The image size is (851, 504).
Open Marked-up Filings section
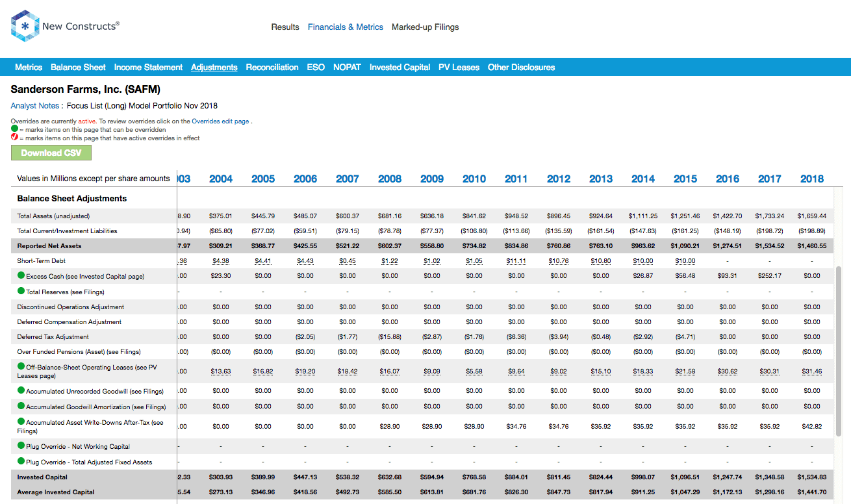(425, 27)
